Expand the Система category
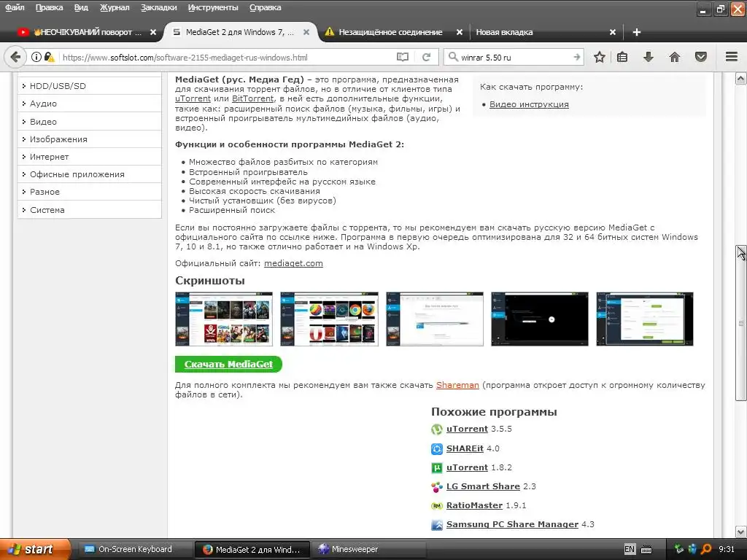Viewport: 747px width, 560px height. point(90,210)
